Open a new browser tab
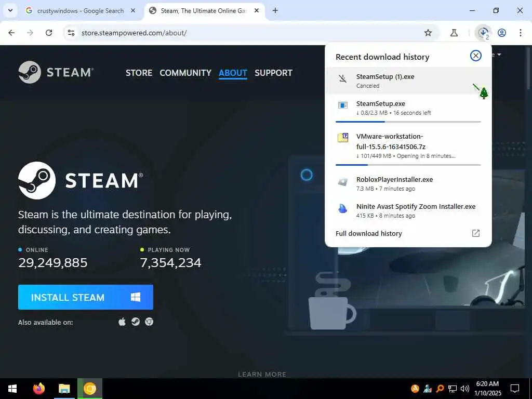532x399 pixels. (275, 11)
